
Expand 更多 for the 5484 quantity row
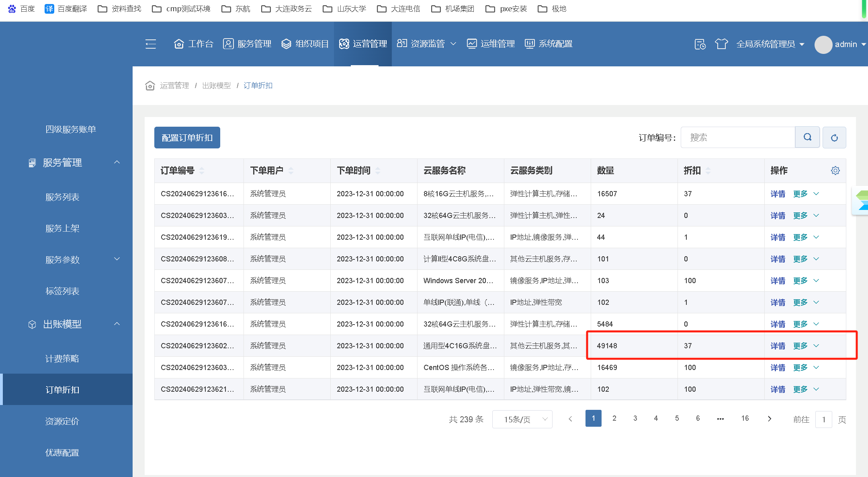806,324
